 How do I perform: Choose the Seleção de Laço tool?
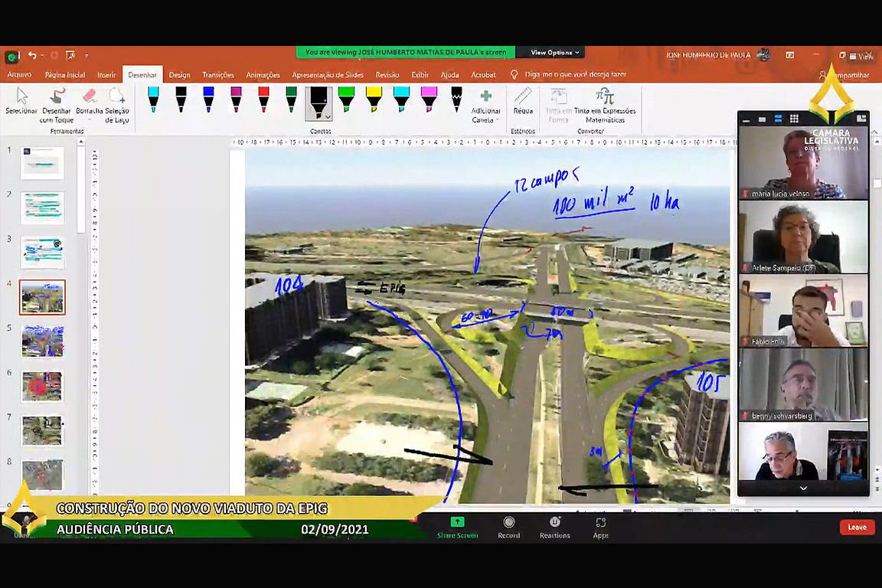(117, 97)
